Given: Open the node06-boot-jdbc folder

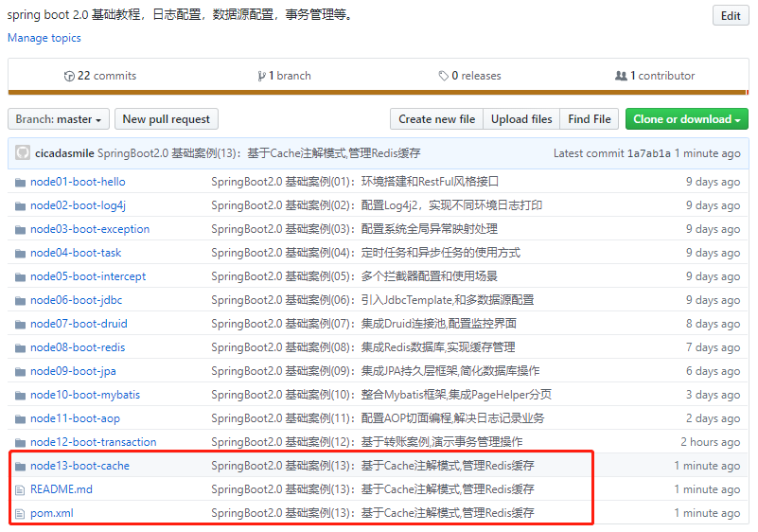Looking at the screenshot, I should pyautogui.click(x=77, y=300).
